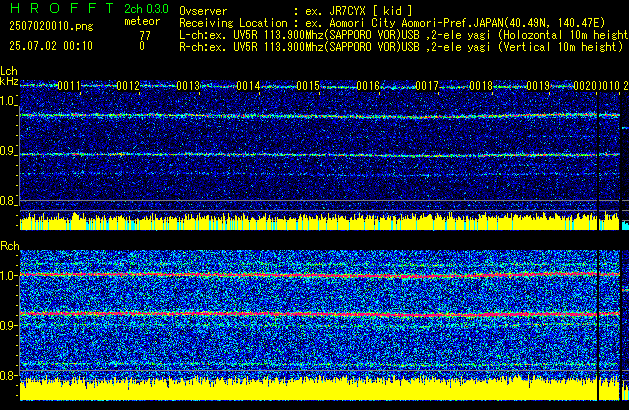Select time marker 0012
Screen dimensions: 629x410
[128, 86]
